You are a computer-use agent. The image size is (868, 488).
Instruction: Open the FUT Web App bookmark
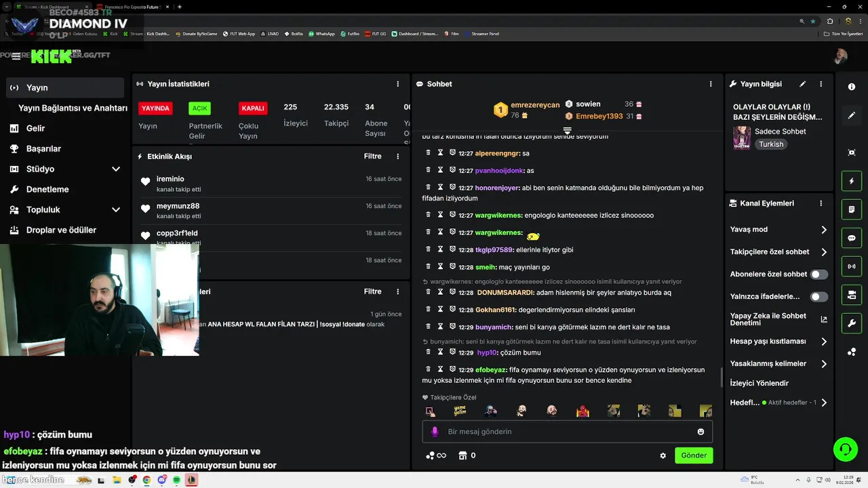[239, 34]
